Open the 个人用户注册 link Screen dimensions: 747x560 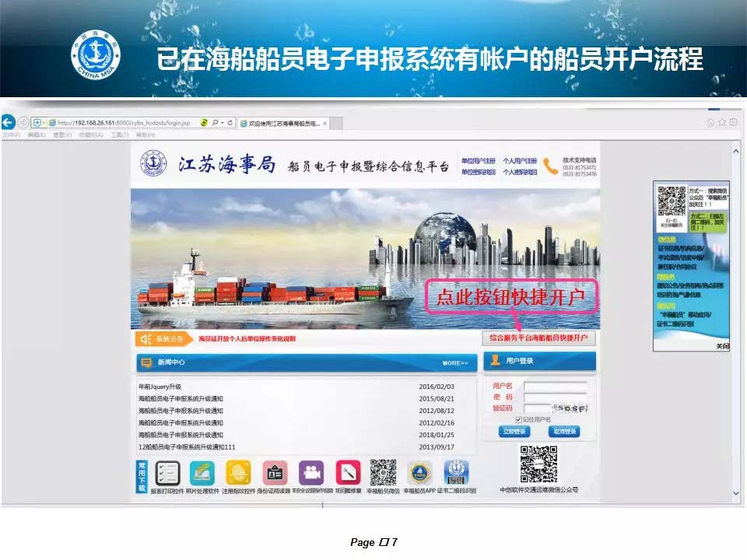pos(520,161)
